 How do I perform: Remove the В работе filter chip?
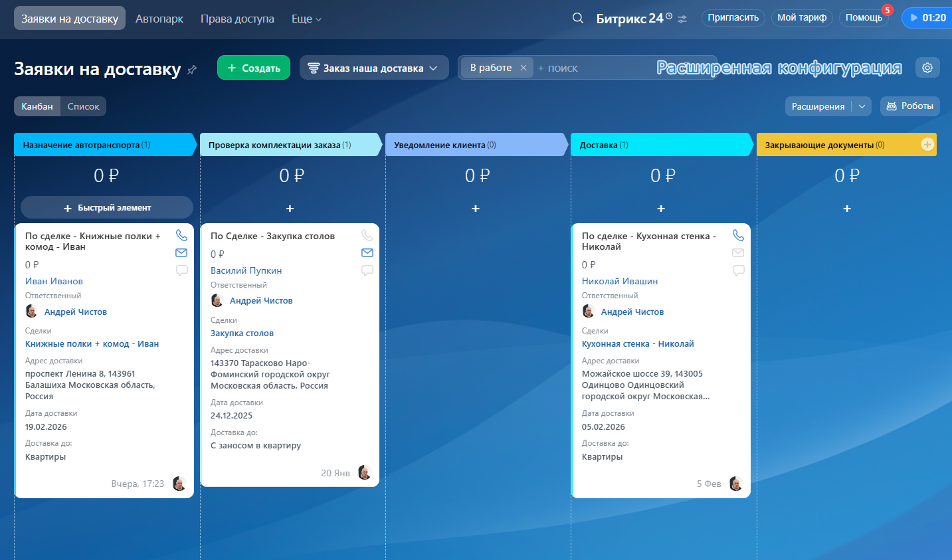(524, 68)
